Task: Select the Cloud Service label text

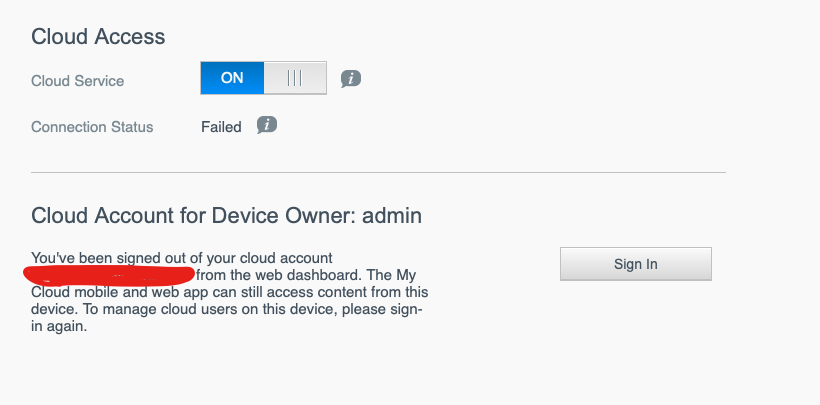Action: coord(78,80)
